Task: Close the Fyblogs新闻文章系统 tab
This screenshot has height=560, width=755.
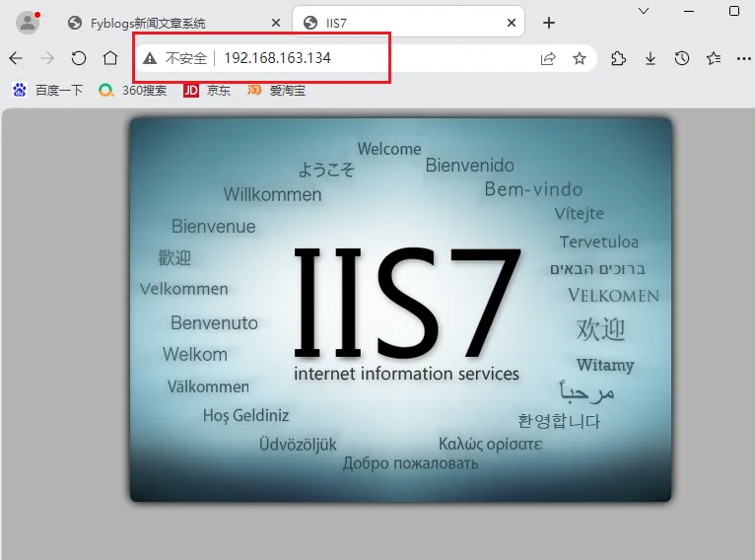Action: [x=275, y=23]
